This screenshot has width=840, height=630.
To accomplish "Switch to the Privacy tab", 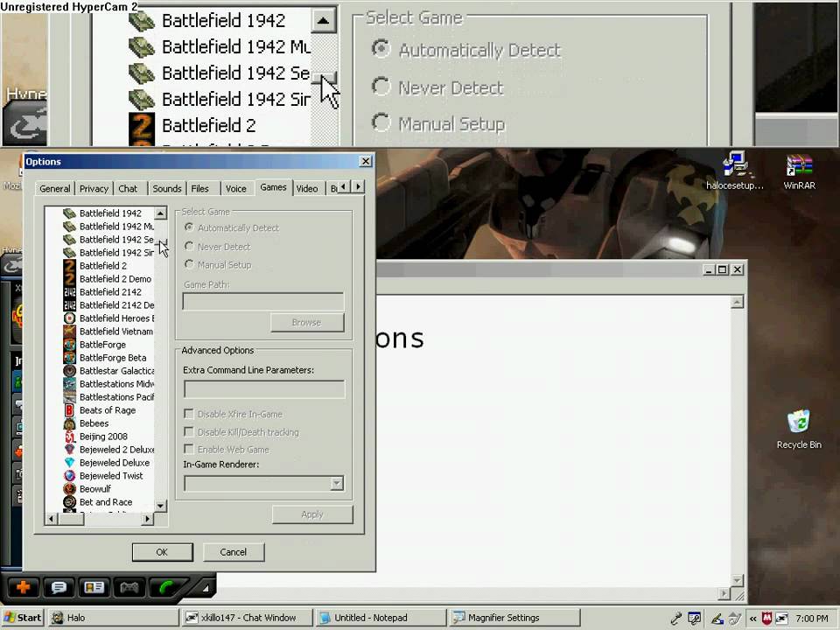I will [94, 189].
